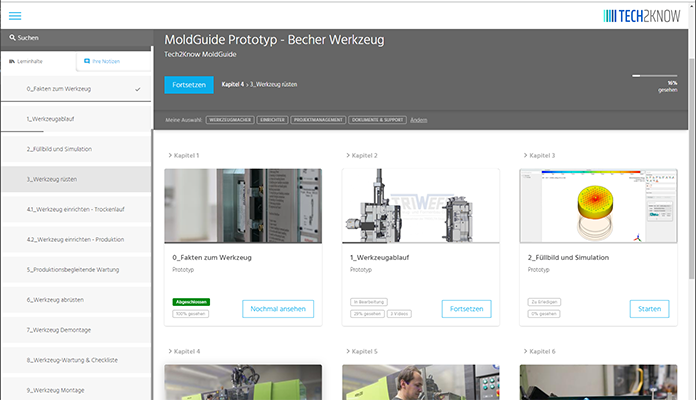Viewport: 696px width, 400px height.
Task: Select 0_Fakten zum Werkzeug in sidebar
Action: (x=76, y=89)
